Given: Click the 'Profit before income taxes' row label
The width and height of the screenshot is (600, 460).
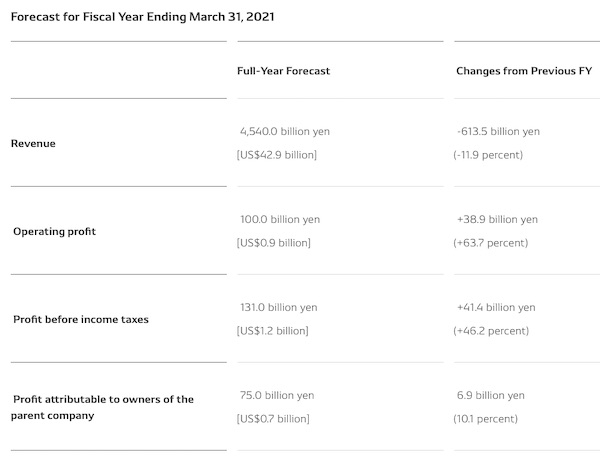Looking at the screenshot, I should pyautogui.click(x=78, y=319).
